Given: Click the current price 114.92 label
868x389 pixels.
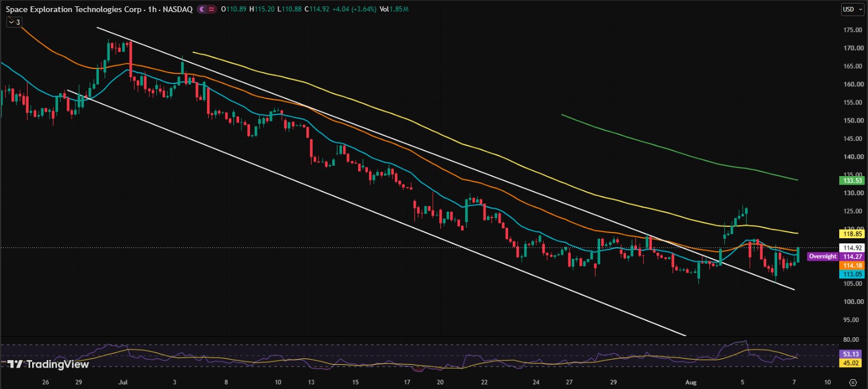Looking at the screenshot, I should (851, 247).
